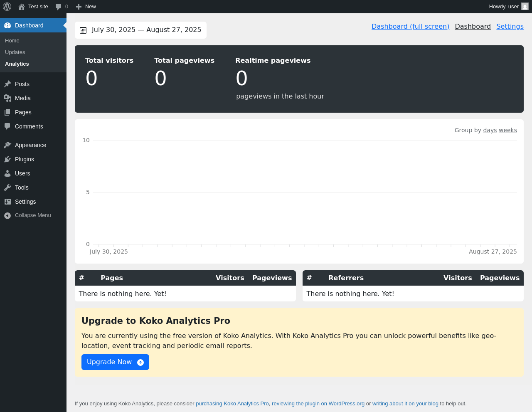Viewport: 532px width, 412px height.
Task: Click the Comments bubble icon in sidebar
Action: (7, 126)
